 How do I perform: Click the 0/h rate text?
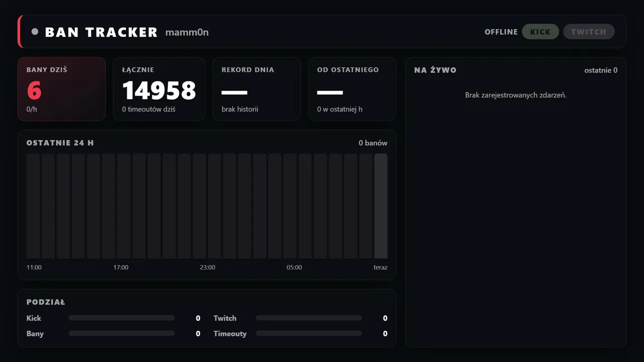(32, 109)
